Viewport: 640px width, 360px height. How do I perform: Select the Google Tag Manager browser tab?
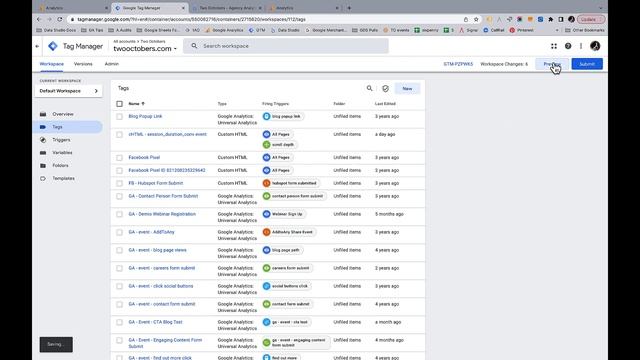(149, 8)
